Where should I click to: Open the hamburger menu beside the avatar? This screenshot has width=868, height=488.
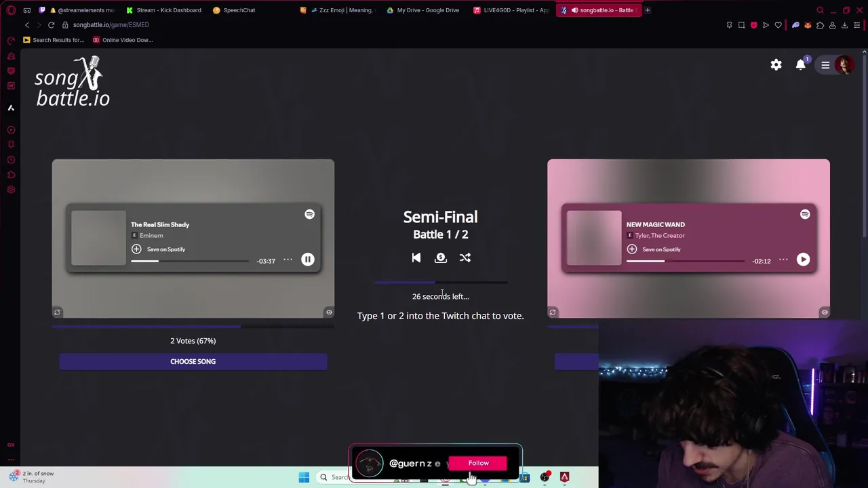pos(825,65)
